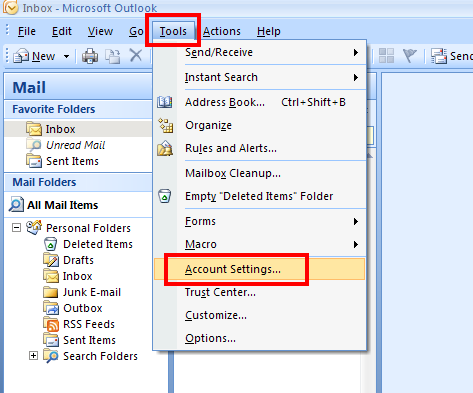Click the Mail Folders header
The image size is (473, 393).
[x=78, y=182]
